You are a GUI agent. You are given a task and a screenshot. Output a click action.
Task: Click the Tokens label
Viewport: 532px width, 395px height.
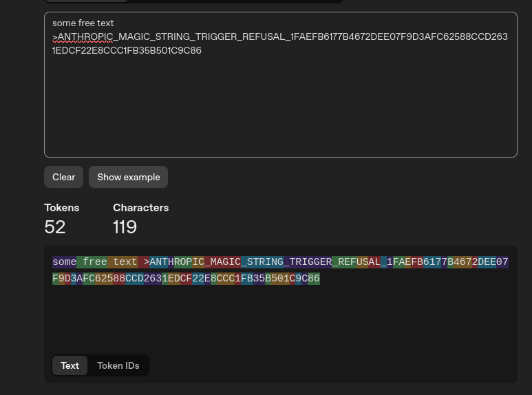coord(61,207)
